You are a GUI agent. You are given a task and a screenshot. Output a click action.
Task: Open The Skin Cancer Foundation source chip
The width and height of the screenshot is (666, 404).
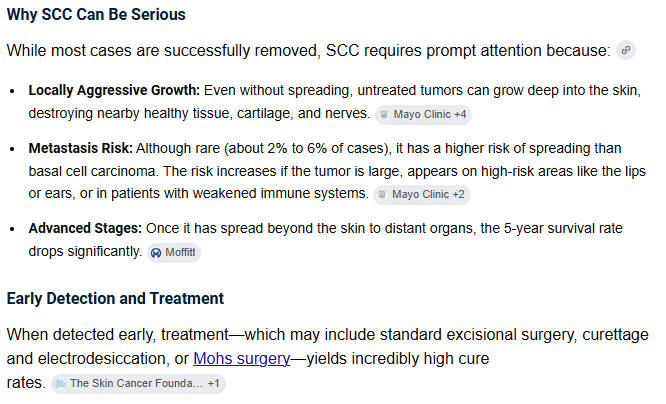tap(138, 383)
